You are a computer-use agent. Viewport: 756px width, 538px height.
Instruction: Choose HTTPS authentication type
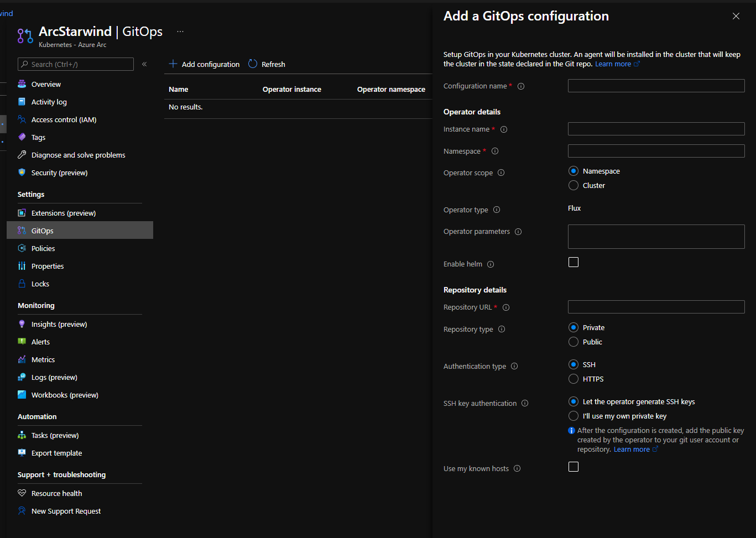(573, 379)
